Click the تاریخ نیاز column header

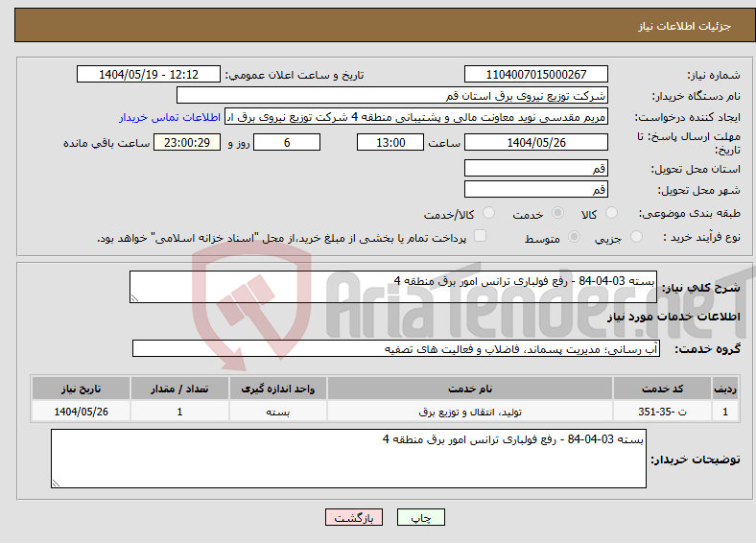pyautogui.click(x=81, y=389)
